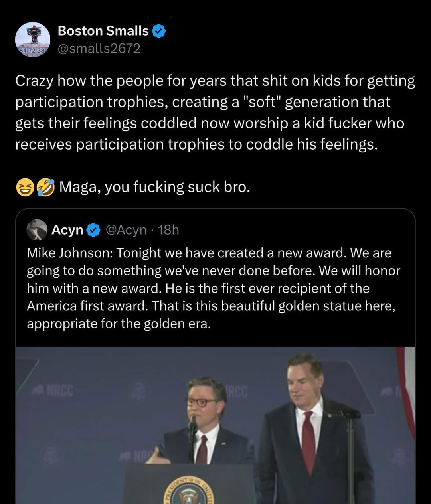Open Acyn's small profile avatar
Viewport: 431px width, 504px height.
tap(37, 230)
